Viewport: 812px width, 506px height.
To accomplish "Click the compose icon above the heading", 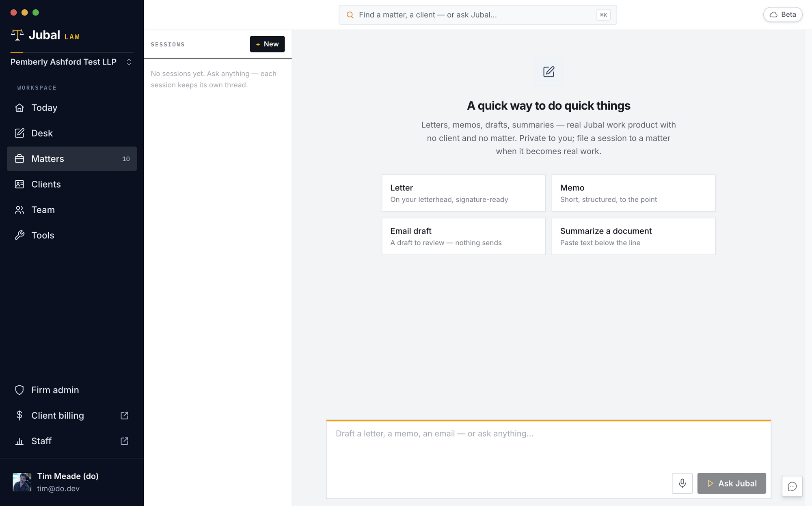I will pyautogui.click(x=549, y=72).
